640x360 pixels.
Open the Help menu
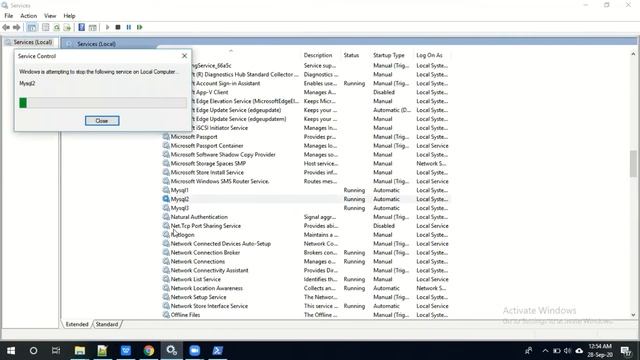point(69,16)
